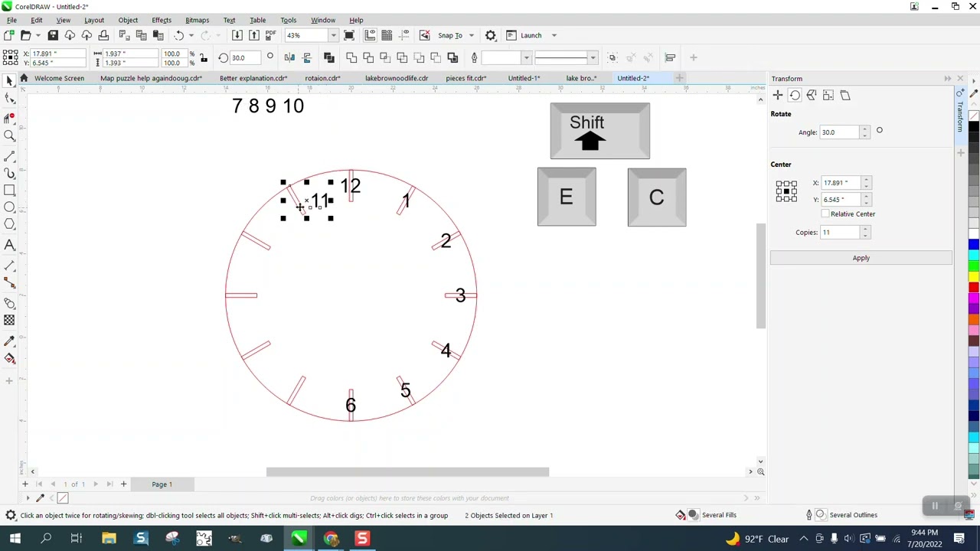The height and width of the screenshot is (551, 980).
Task: Toggle the Snap off icon
Action: point(425,35)
